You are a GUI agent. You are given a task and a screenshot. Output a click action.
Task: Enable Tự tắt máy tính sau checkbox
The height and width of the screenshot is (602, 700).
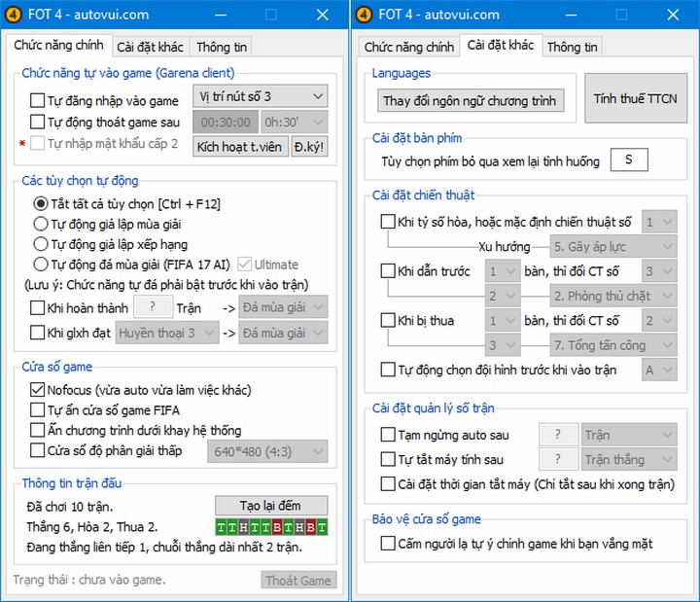tap(388, 459)
